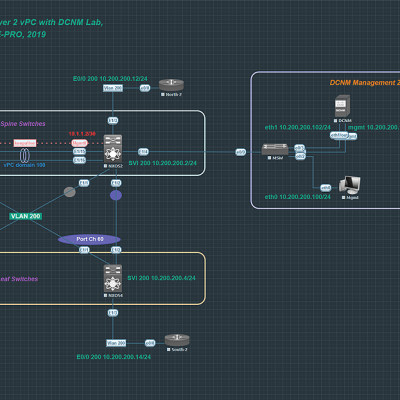This screenshot has height=400, width=400.
Task: Click the purple ellipse below NXOS2
Action: click(116, 195)
